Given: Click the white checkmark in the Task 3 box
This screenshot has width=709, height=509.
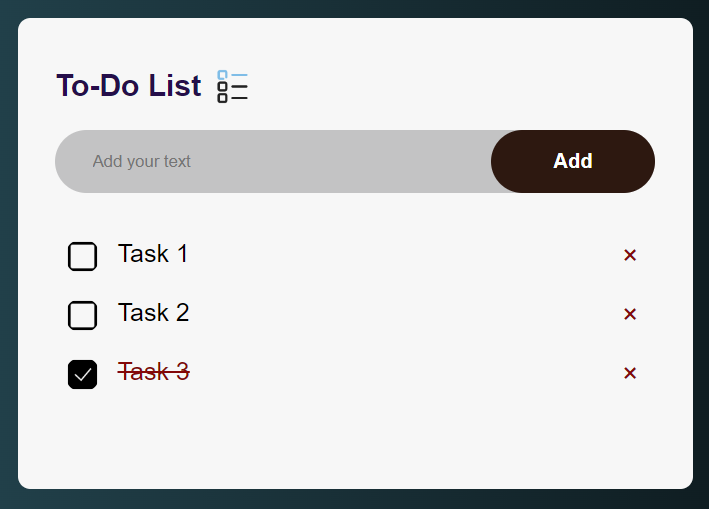Looking at the screenshot, I should [x=83, y=375].
